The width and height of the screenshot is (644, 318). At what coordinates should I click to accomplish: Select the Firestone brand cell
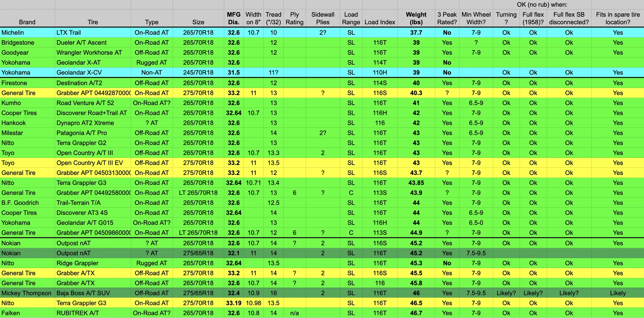point(27,83)
